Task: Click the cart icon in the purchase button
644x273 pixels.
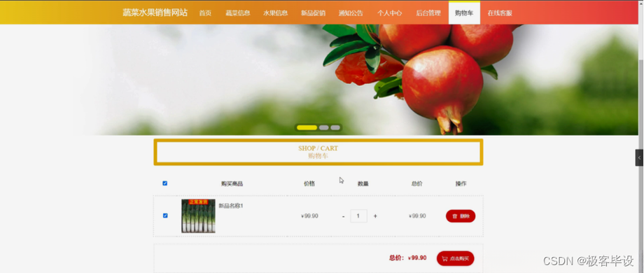Action: pos(444,258)
